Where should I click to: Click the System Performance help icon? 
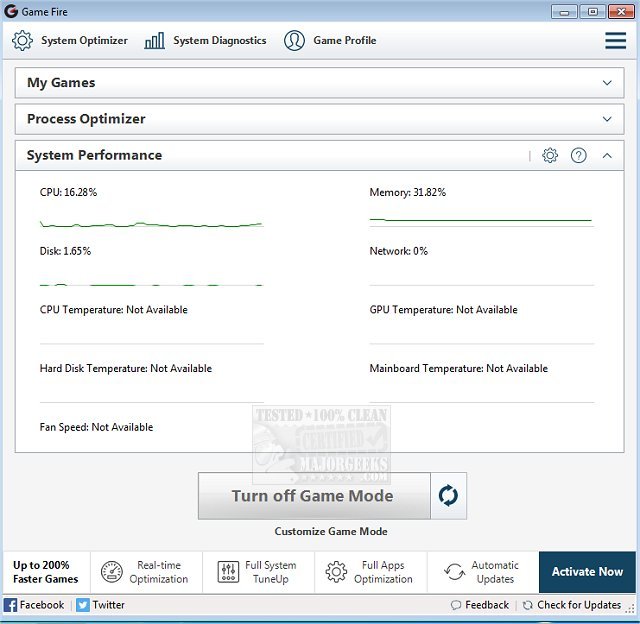578,155
